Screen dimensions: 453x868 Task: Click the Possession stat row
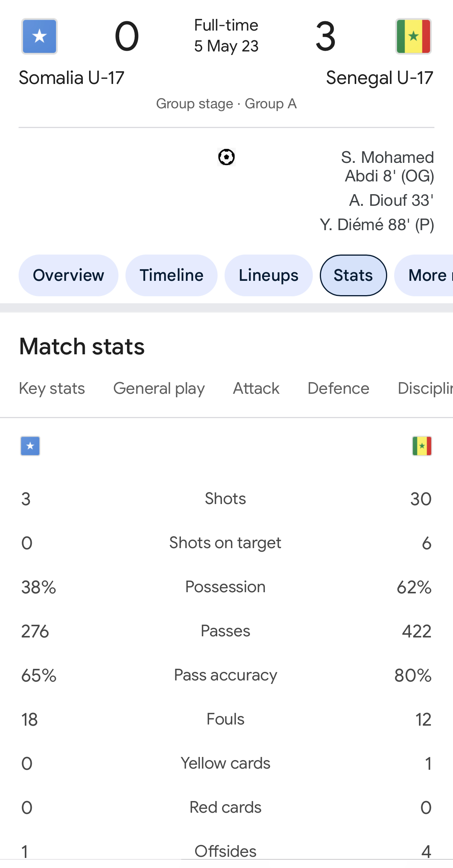(226, 587)
